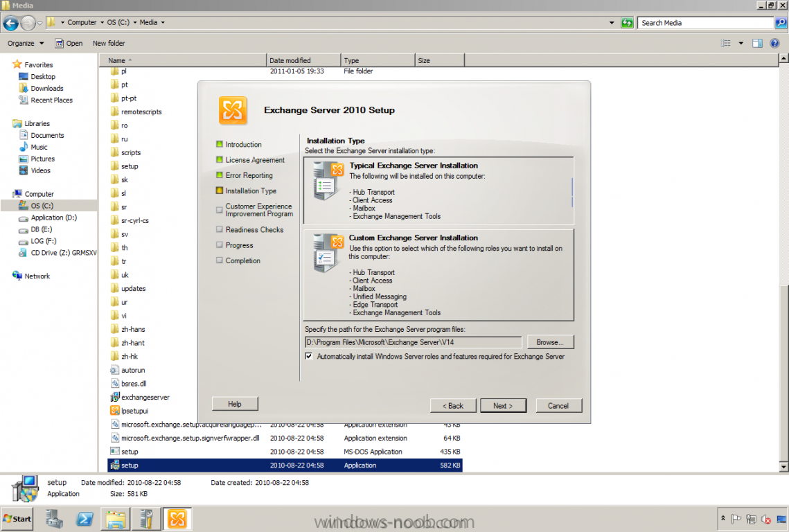Viewport: 789px width, 532px height.
Task: Open the Organize dropdown menu
Action: click(25, 43)
